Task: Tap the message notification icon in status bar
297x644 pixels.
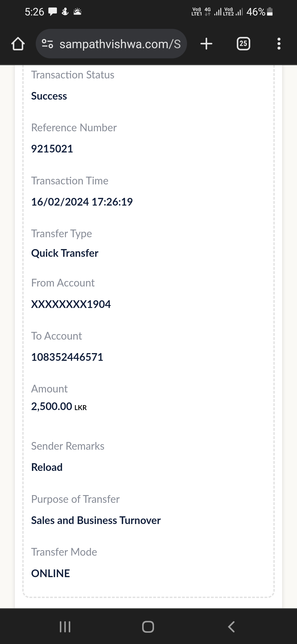Action: (x=53, y=12)
